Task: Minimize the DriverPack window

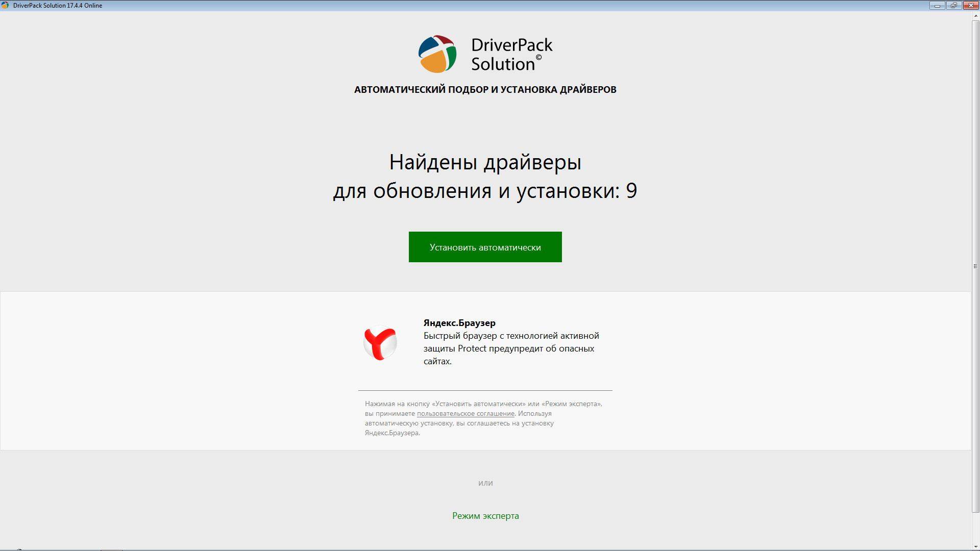Action: click(937, 5)
